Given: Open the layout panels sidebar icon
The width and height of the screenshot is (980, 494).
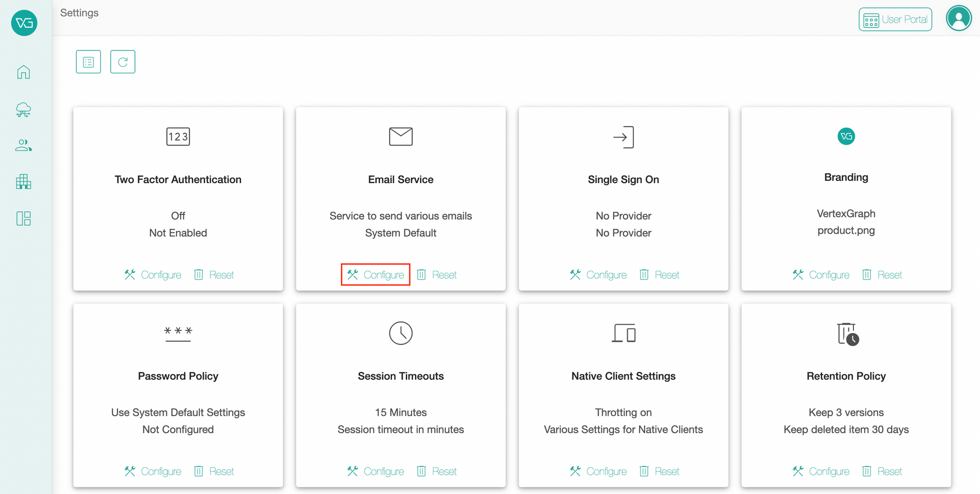Looking at the screenshot, I should pyautogui.click(x=24, y=218).
